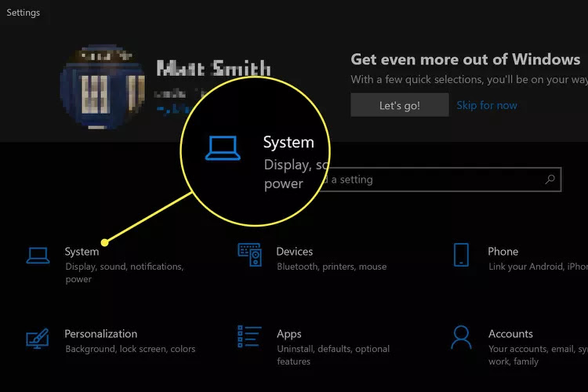Viewport: 588px width, 392px height.
Task: Click the Let's go! button
Action: [x=399, y=105]
